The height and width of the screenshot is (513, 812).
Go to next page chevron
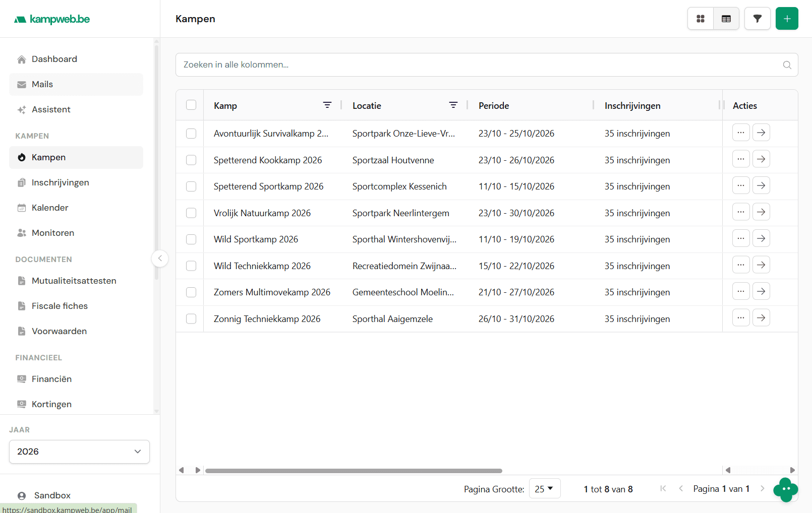pos(762,489)
